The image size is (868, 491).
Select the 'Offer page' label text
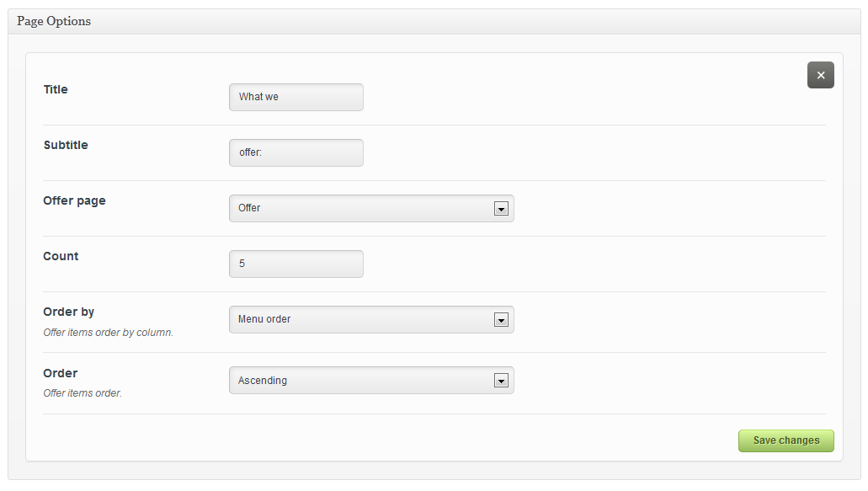tap(74, 200)
